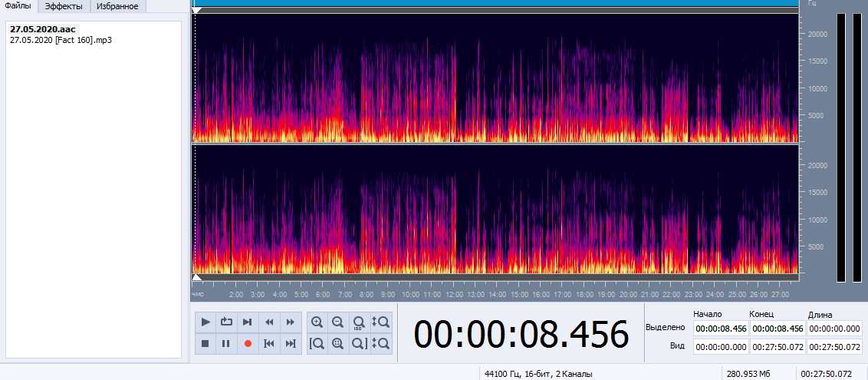Pause the audio playback
The image size is (868, 380).
tap(226, 343)
